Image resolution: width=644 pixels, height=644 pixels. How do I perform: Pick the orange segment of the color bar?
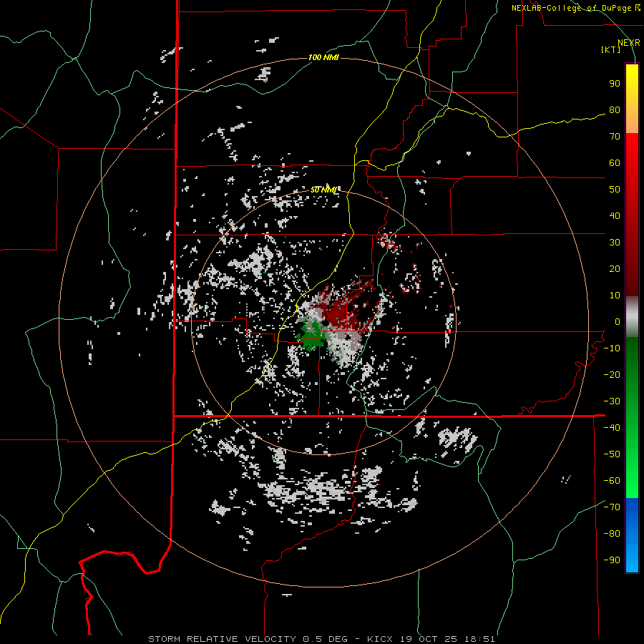(x=632, y=119)
